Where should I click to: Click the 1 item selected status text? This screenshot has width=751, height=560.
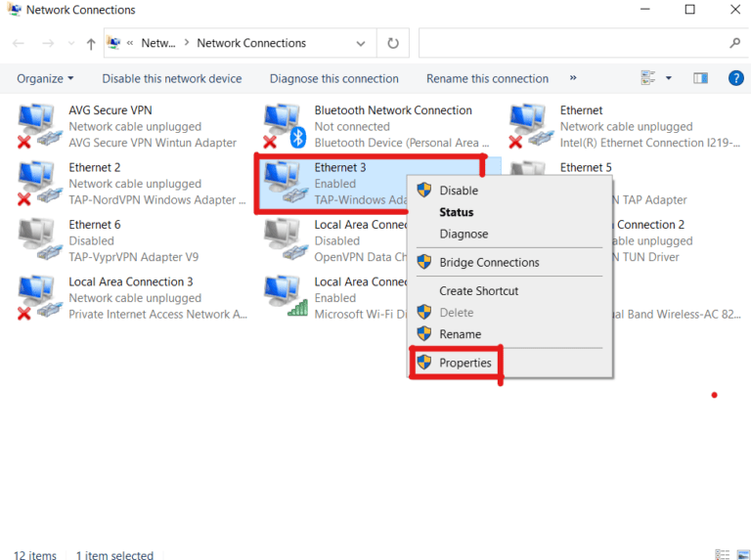114,555
